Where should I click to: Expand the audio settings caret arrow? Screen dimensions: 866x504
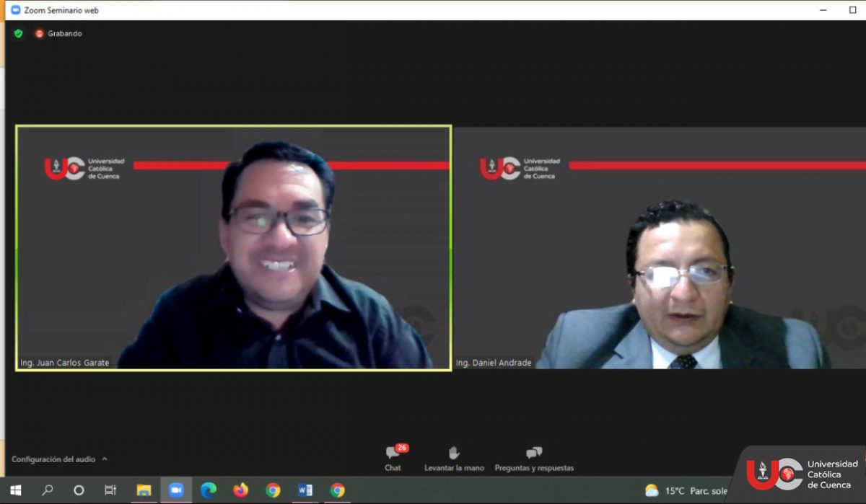tap(105, 459)
